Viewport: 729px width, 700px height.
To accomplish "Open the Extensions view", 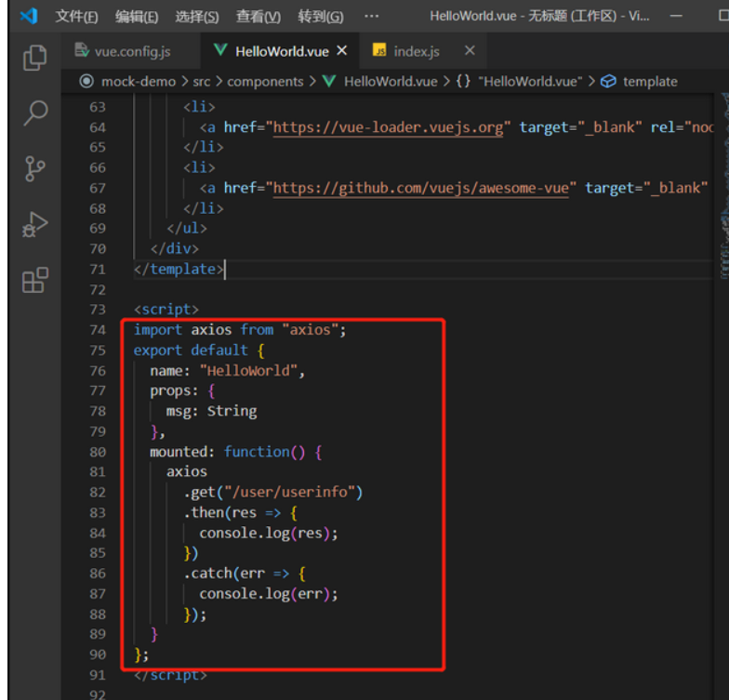I will coord(35,280).
